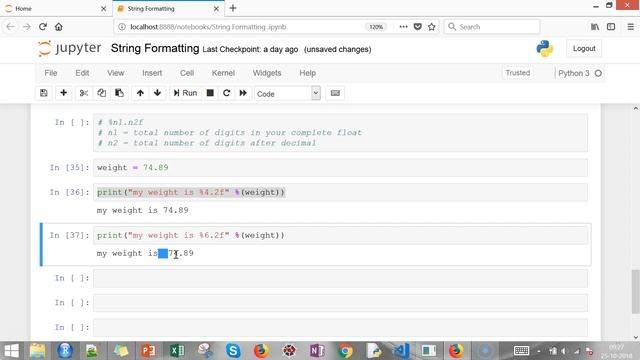Image resolution: width=640 pixels, height=360 pixels.
Task: Reload the page in Firefox
Action: pos(43,27)
